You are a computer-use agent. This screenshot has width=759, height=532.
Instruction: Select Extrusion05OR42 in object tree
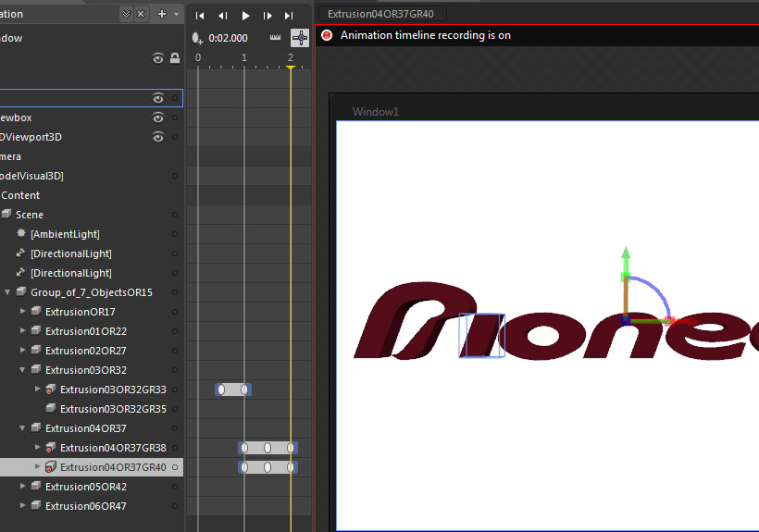tap(86, 487)
